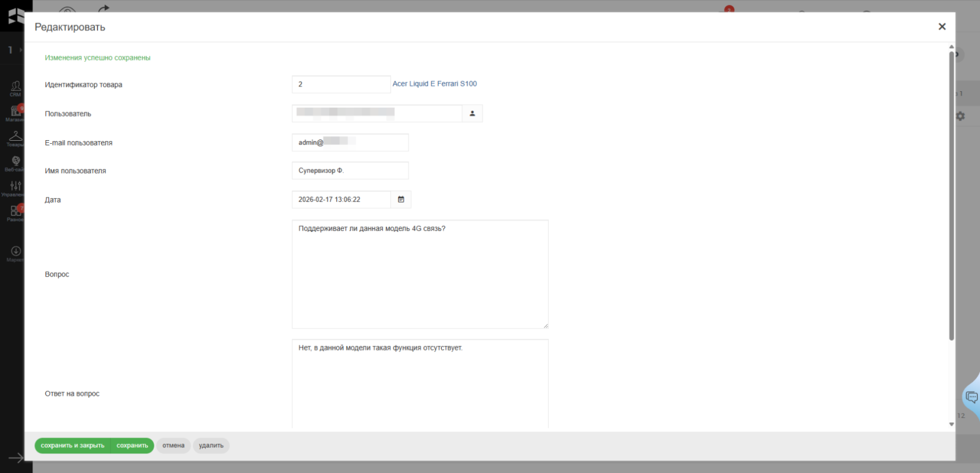Open the Маркет download icon
980x473 pixels.
coord(15,253)
